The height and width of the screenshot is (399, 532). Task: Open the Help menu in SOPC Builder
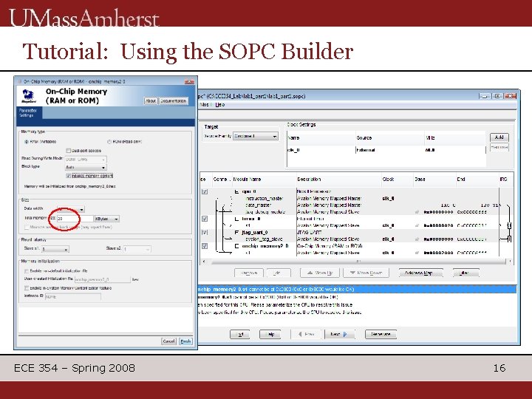220,104
